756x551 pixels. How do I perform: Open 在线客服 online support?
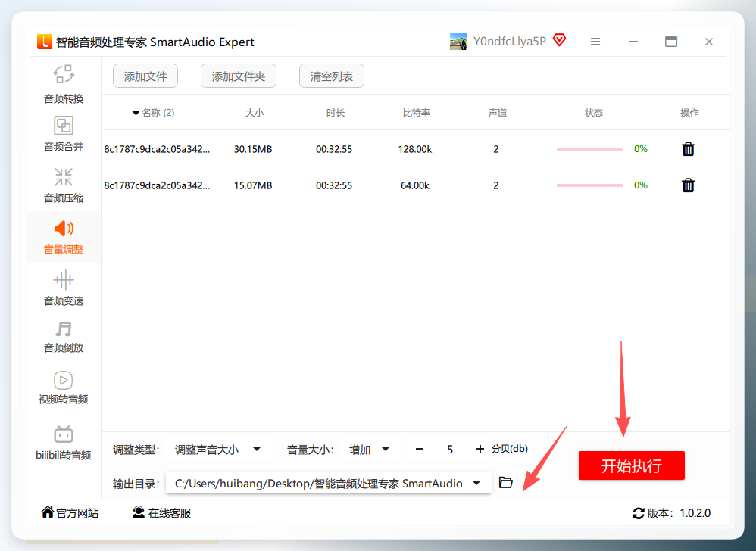coord(161,512)
